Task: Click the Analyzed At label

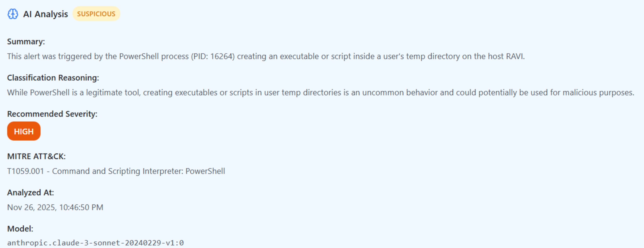Action: (31, 193)
